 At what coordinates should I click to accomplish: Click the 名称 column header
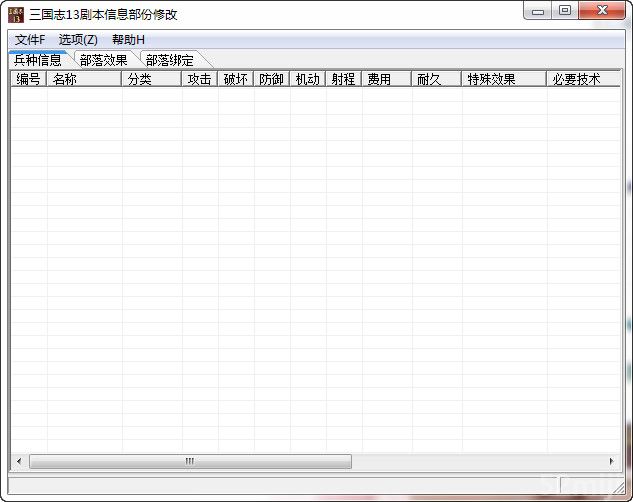[84, 79]
